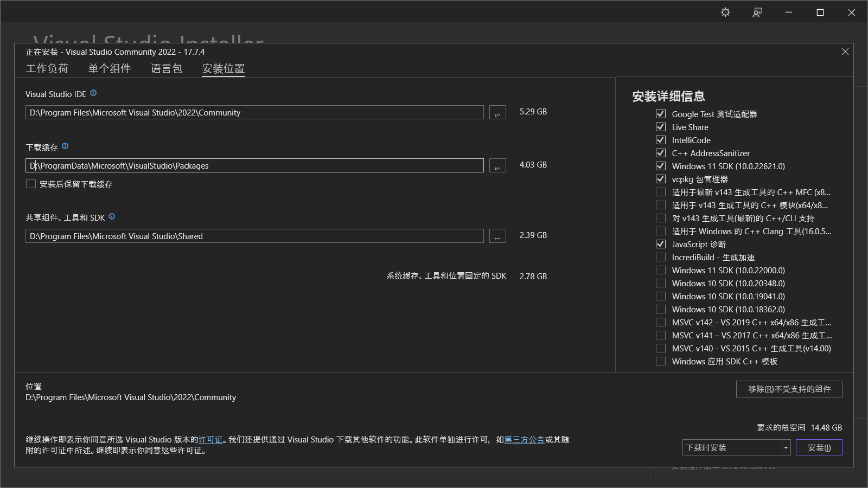Close the installation dialog with X
Screen dimensions: 868x488
[x=845, y=52]
